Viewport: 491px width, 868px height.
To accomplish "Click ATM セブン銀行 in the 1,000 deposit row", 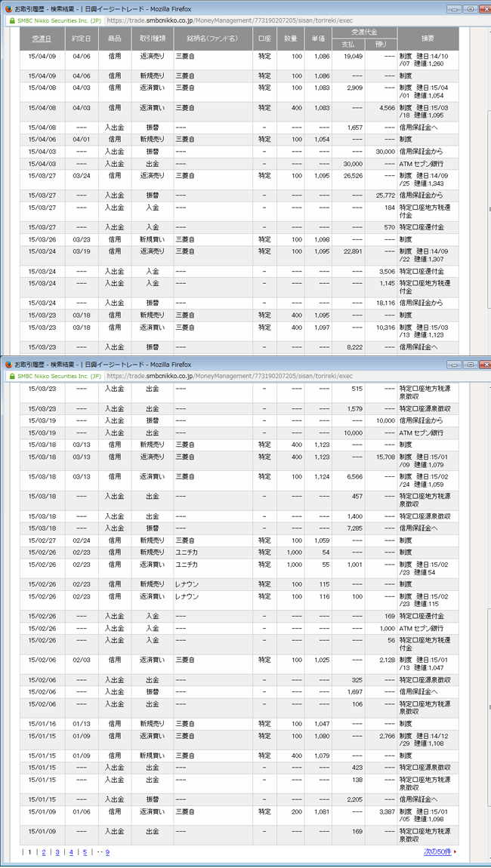I will tap(422, 628).
